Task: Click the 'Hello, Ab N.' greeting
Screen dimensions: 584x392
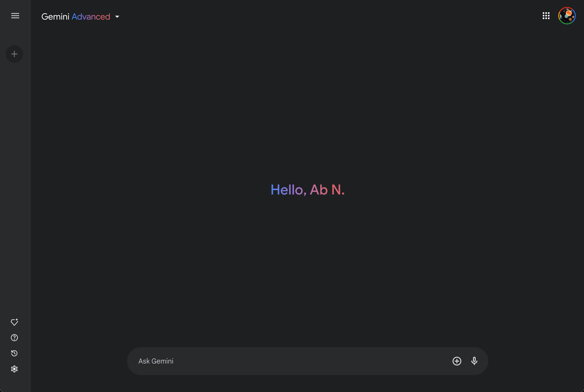Action: [307, 190]
